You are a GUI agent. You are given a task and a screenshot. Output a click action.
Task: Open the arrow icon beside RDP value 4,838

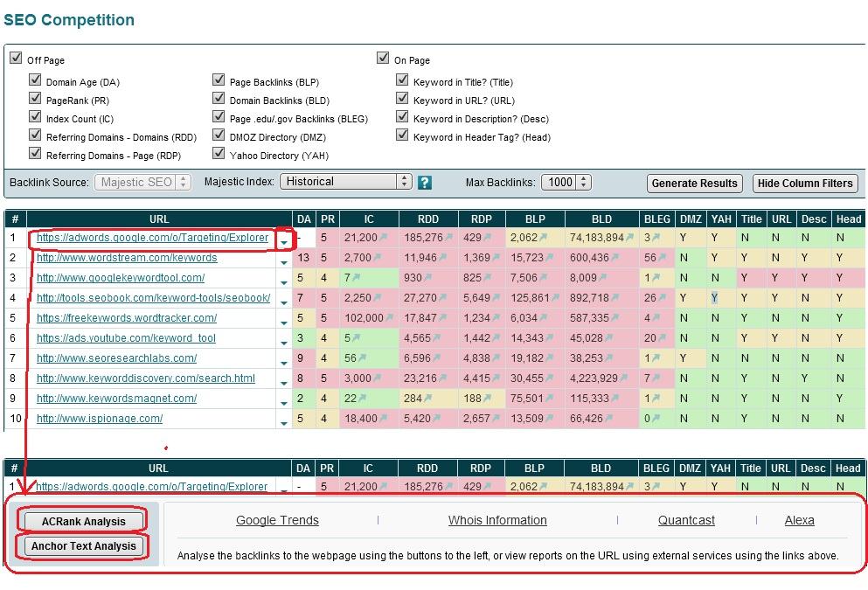[496, 358]
